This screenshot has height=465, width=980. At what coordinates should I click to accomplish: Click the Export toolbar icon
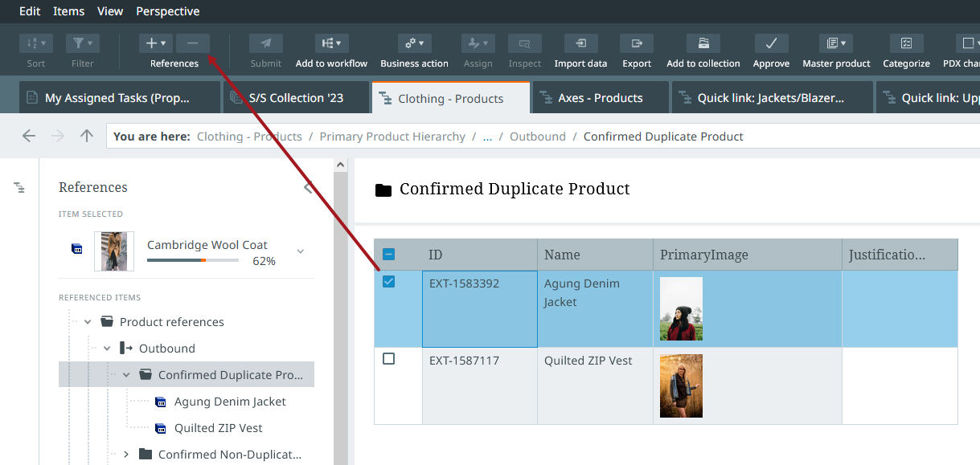tap(637, 43)
